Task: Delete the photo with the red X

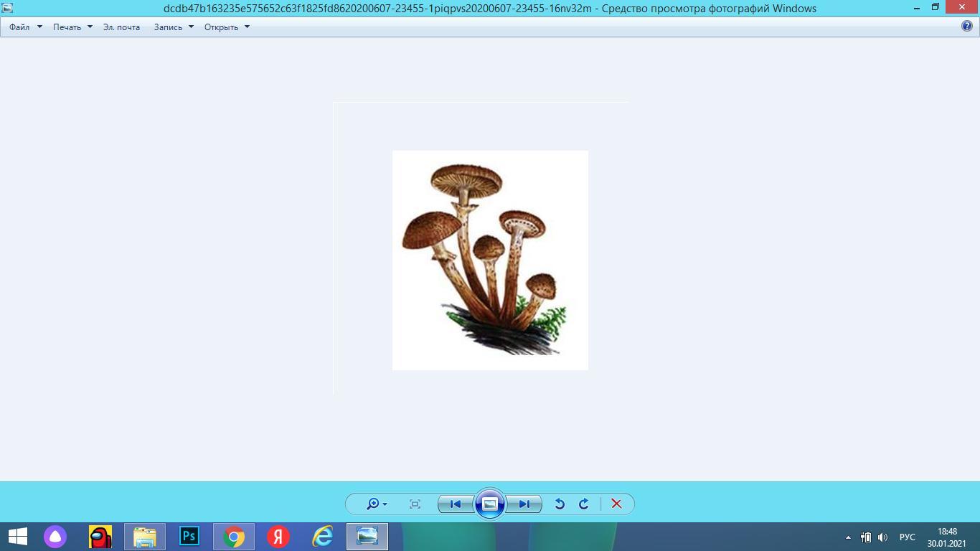Action: tap(616, 504)
